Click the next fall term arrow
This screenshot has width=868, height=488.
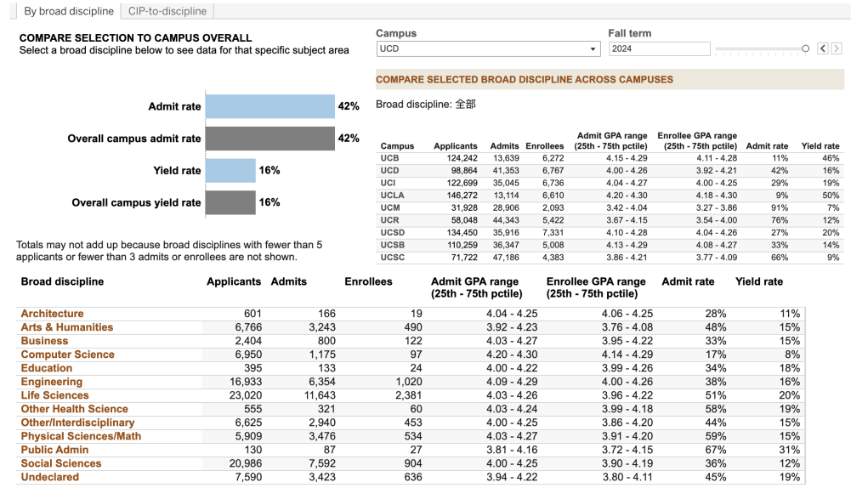(837, 49)
